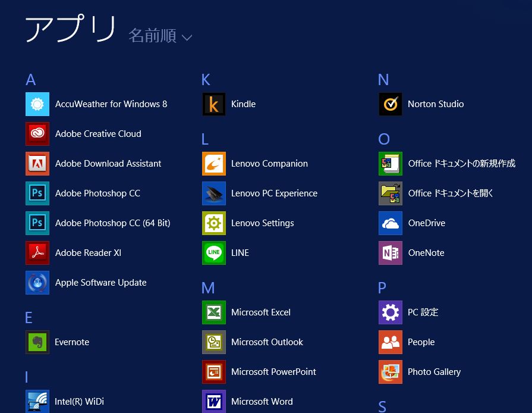532x413 pixels.
Task: Click 'Adobe Creative Cloud' text
Action: click(x=98, y=134)
